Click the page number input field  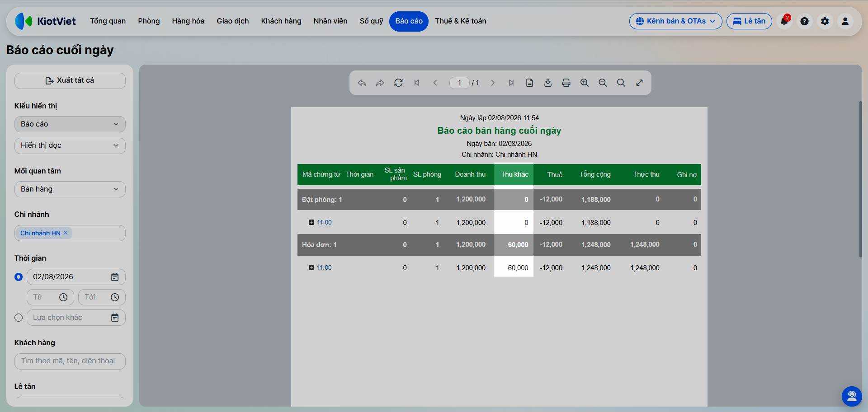(x=459, y=83)
